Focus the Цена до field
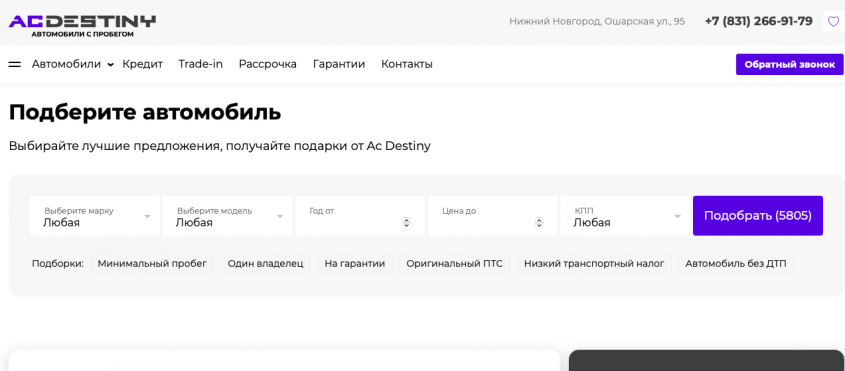 click(493, 216)
